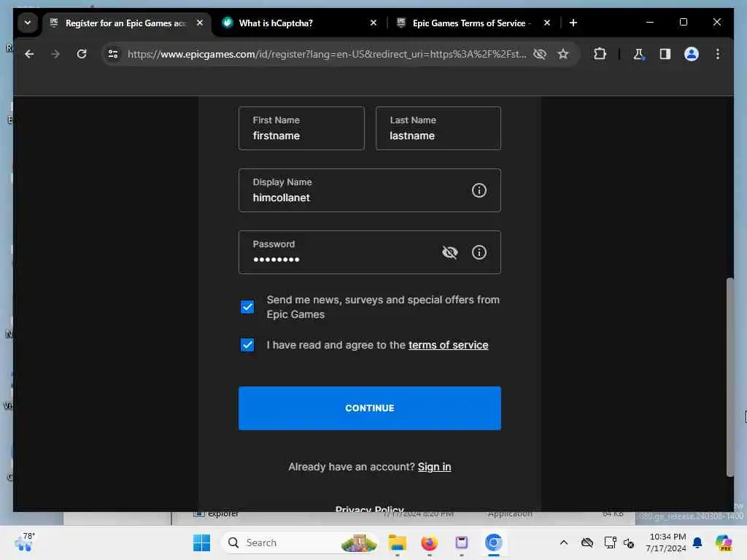Focus the First Name field
747x560 pixels.
click(301, 128)
